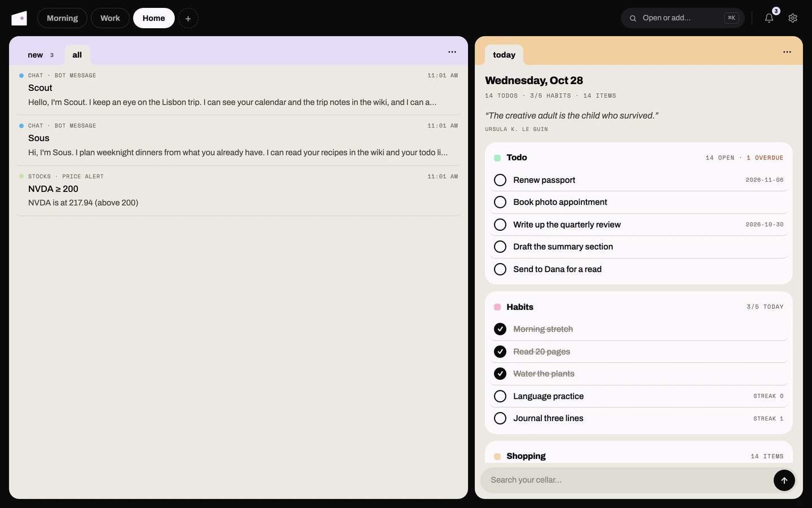
Task: Add a new workspace tab
Action: click(188, 18)
